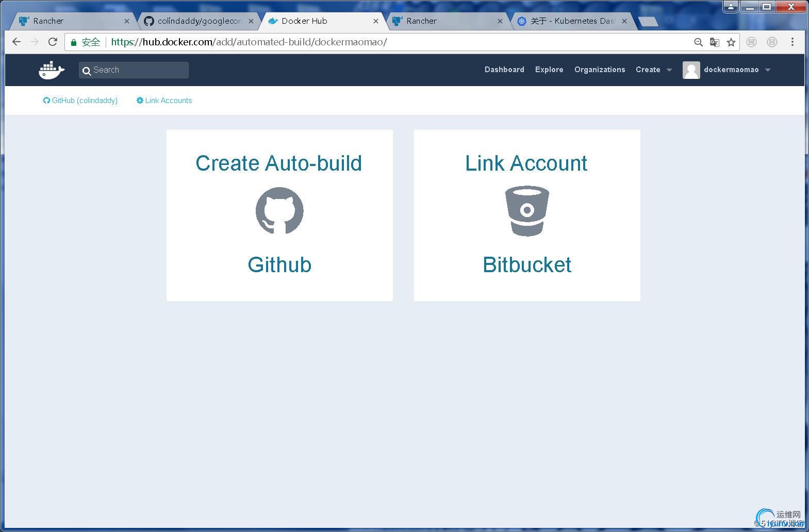Image resolution: width=809 pixels, height=532 pixels.
Task: Focus the Docker Hub Search field
Action: (x=134, y=70)
